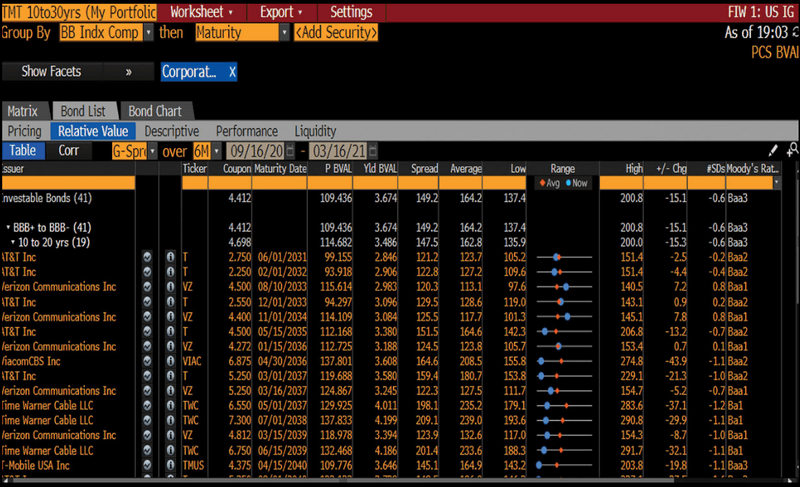The width and height of the screenshot is (800, 487).
Task: Click checkmark icon for Time Warner Cable 6.550 bond
Action: tap(147, 406)
